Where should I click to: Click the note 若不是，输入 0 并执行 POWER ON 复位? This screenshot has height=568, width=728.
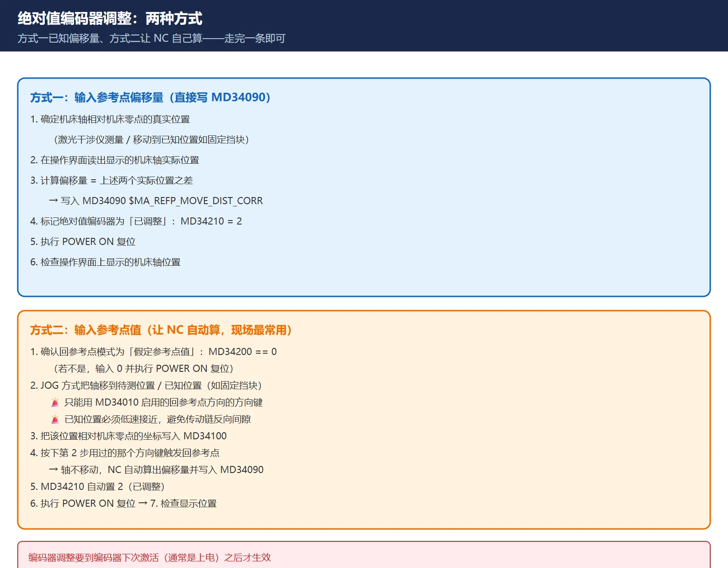pyautogui.click(x=143, y=369)
